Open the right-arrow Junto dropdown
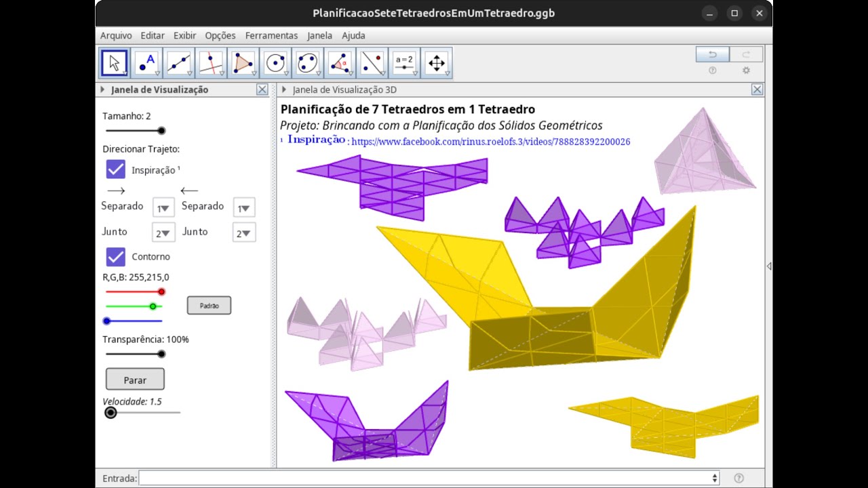 point(163,233)
